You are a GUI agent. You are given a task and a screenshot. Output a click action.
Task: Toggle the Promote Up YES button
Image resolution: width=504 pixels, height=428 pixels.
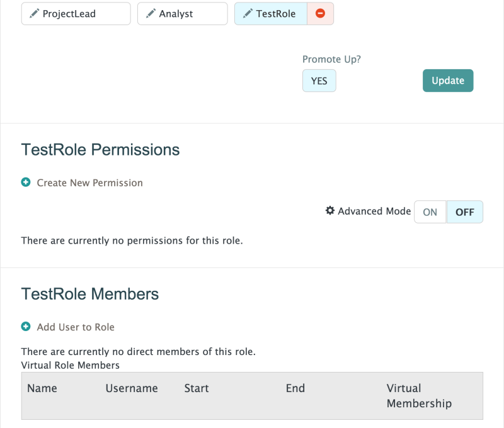pyautogui.click(x=319, y=81)
